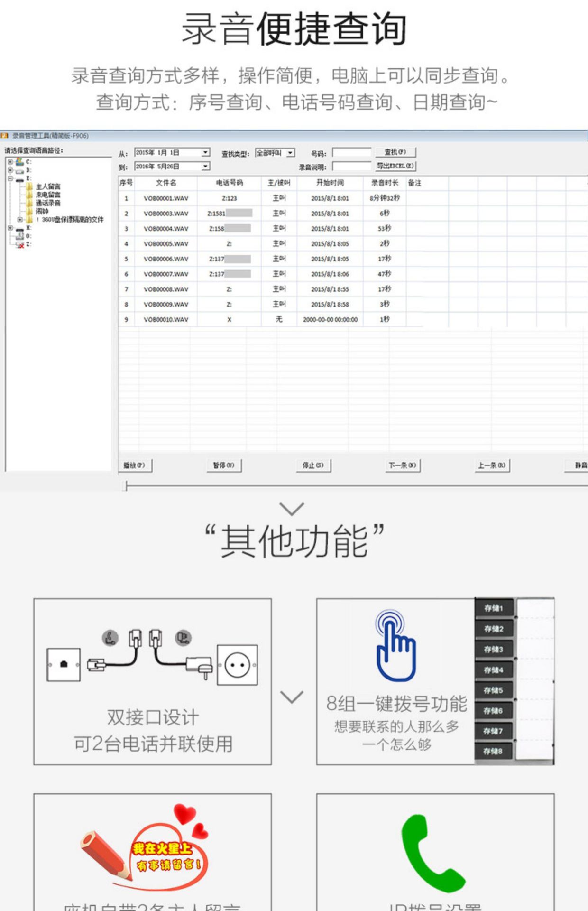This screenshot has width=588, height=911.
Task: Click the 查找(F) search button
Action: (x=395, y=152)
